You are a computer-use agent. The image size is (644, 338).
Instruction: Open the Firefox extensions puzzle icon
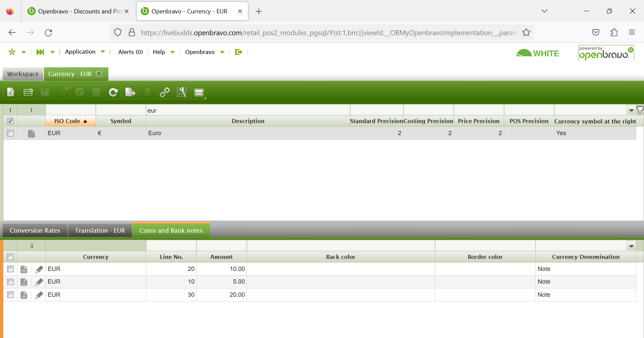point(614,33)
